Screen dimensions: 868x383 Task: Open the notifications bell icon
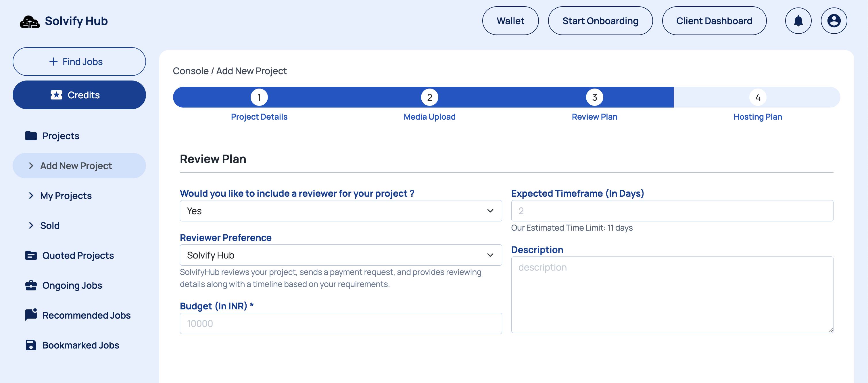[798, 21]
